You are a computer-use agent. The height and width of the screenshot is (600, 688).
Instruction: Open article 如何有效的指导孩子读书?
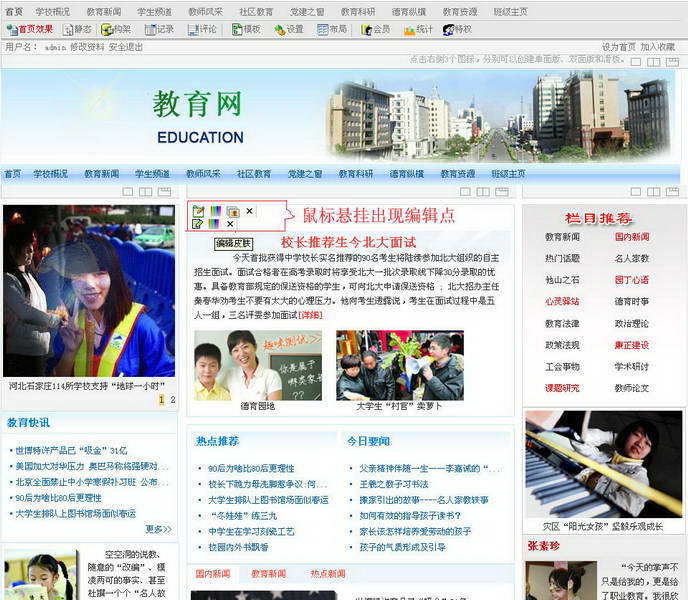click(410, 516)
